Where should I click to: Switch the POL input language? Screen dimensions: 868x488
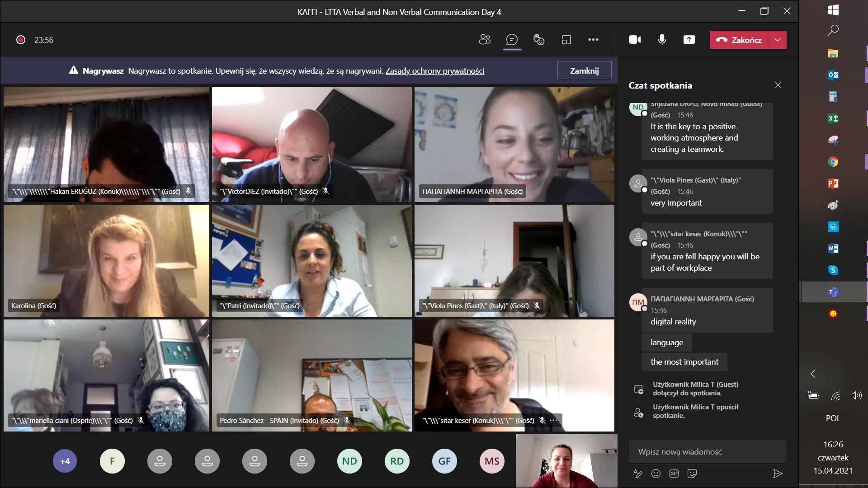coord(833,418)
